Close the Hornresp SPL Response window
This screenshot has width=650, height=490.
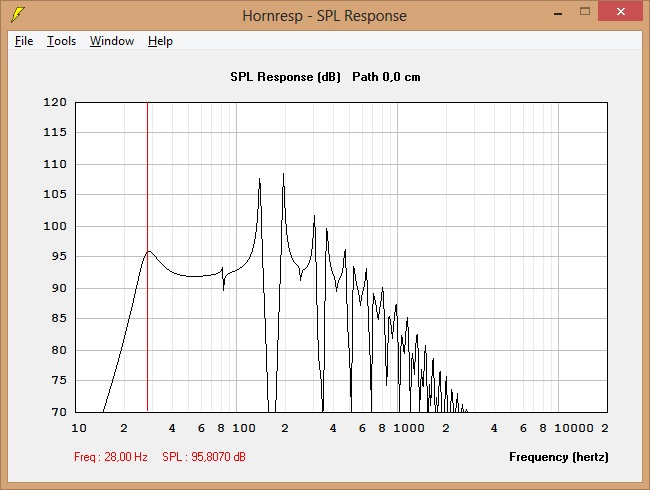621,11
